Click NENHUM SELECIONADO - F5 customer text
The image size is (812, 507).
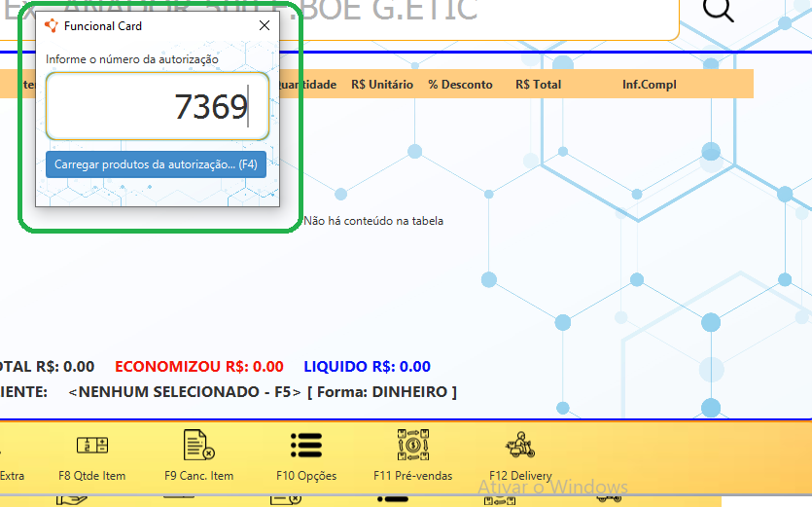click(x=185, y=392)
